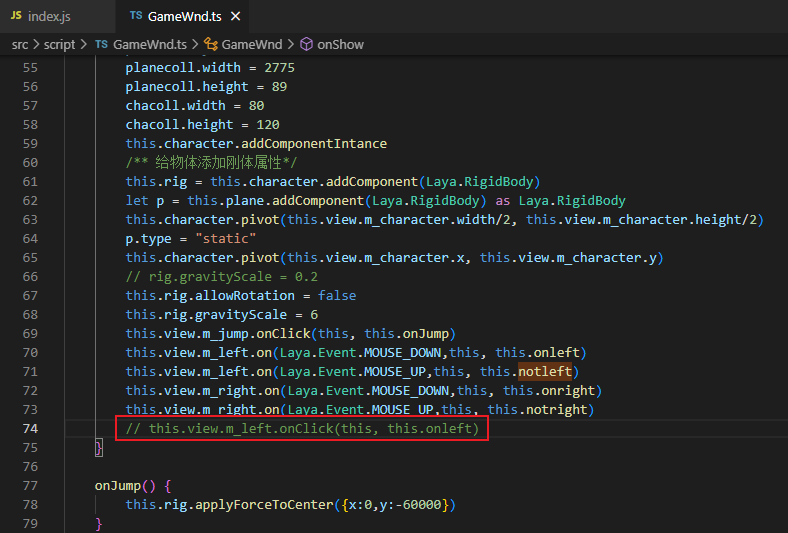Click the TS icon in the breadcrumb
Viewport: 788px width, 533px height.
tap(102, 44)
